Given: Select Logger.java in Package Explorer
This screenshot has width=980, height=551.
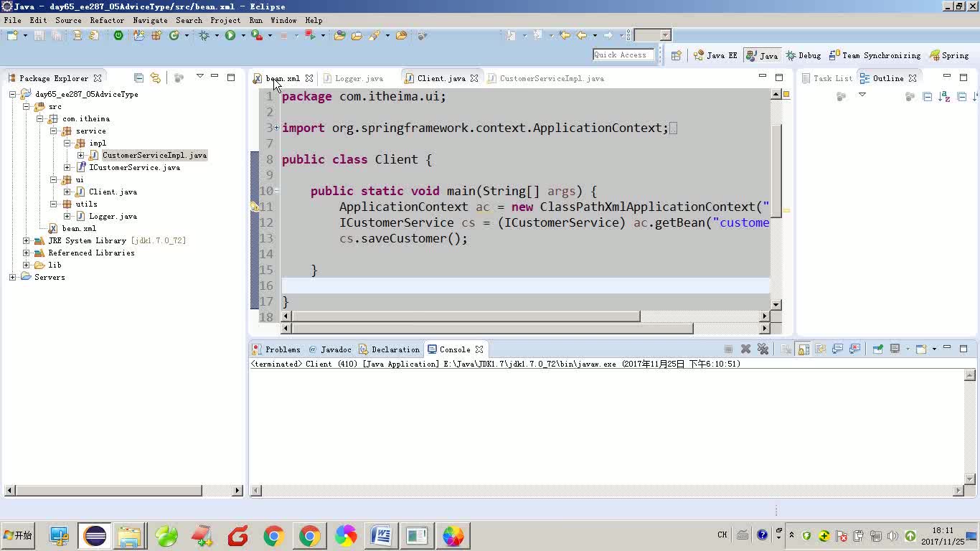Looking at the screenshot, I should coord(113,216).
